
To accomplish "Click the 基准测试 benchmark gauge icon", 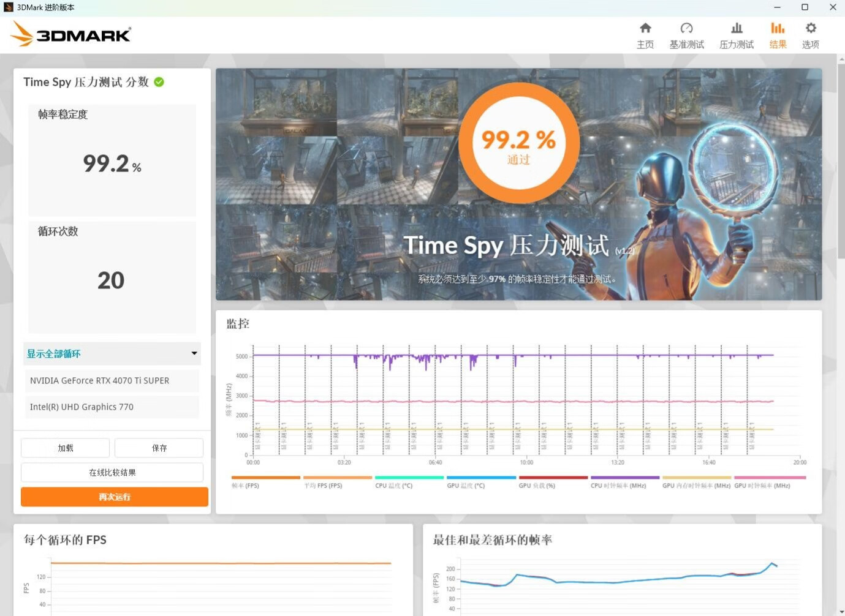I will pos(686,28).
